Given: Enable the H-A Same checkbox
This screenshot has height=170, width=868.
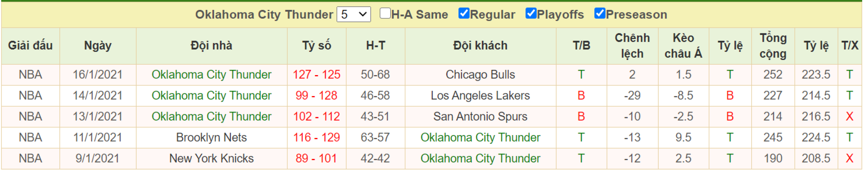Looking at the screenshot, I should (x=385, y=14).
